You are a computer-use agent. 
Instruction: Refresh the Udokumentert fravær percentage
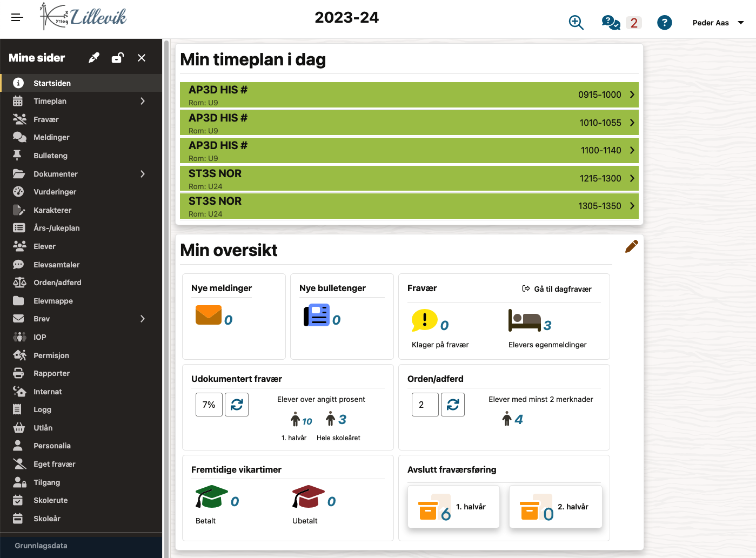(237, 405)
